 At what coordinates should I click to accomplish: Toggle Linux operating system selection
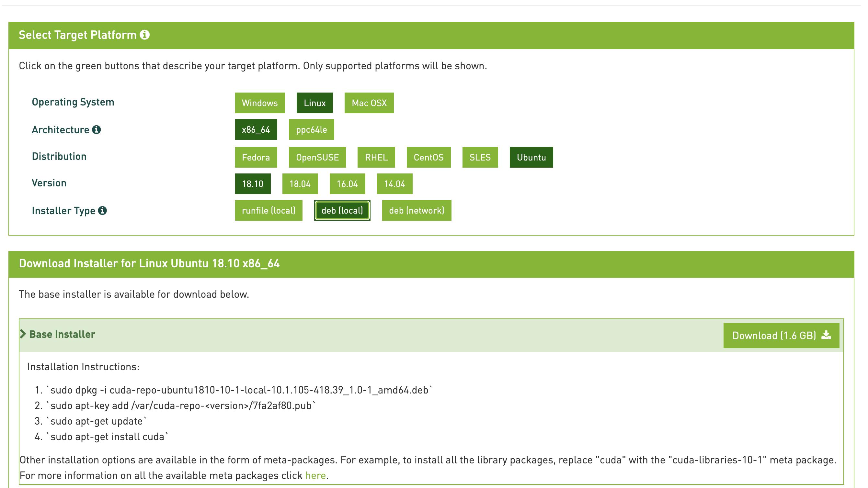(315, 103)
